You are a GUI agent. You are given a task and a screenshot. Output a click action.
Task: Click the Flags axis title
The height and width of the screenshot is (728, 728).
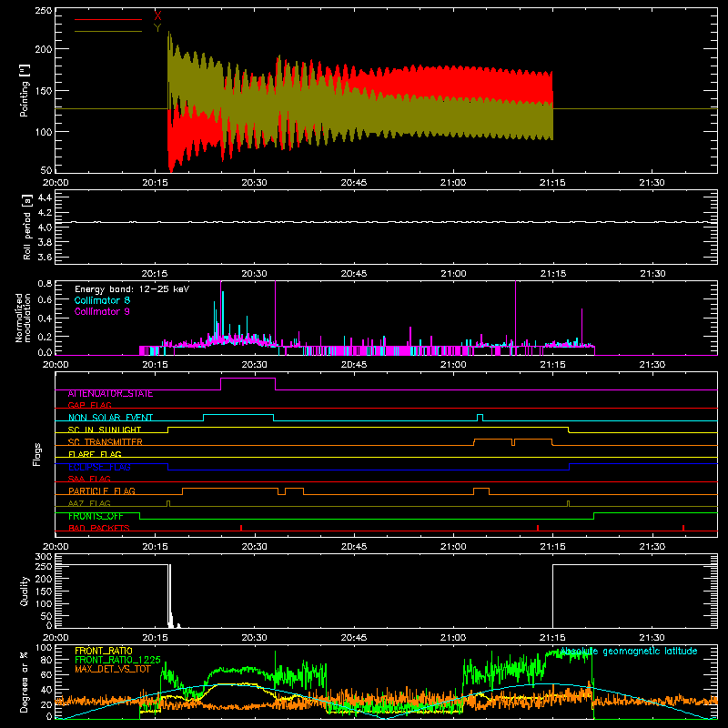coord(37,454)
